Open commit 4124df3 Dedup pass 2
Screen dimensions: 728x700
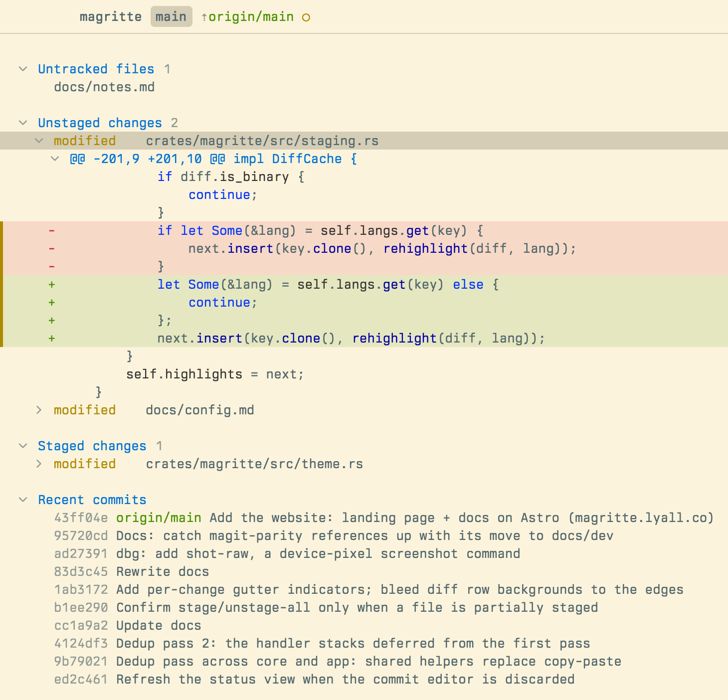[322, 643]
